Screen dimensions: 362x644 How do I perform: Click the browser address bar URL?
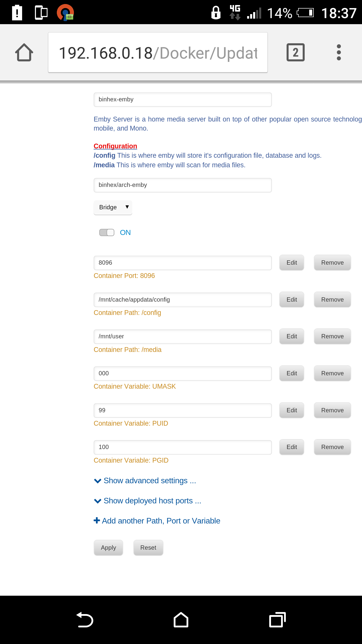click(158, 53)
